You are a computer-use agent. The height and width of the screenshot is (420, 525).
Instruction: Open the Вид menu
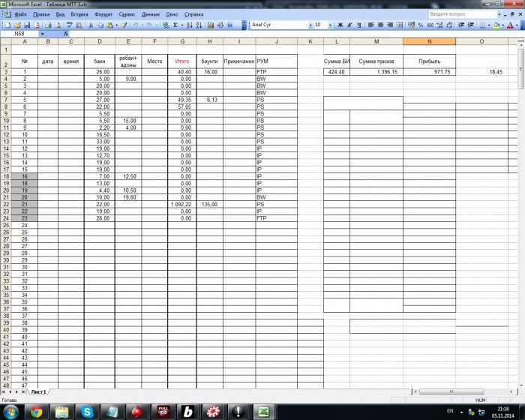pos(60,14)
